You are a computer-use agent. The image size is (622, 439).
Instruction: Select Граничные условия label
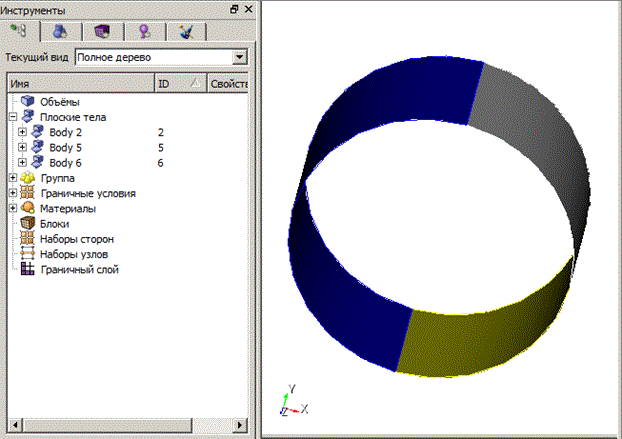click(88, 194)
